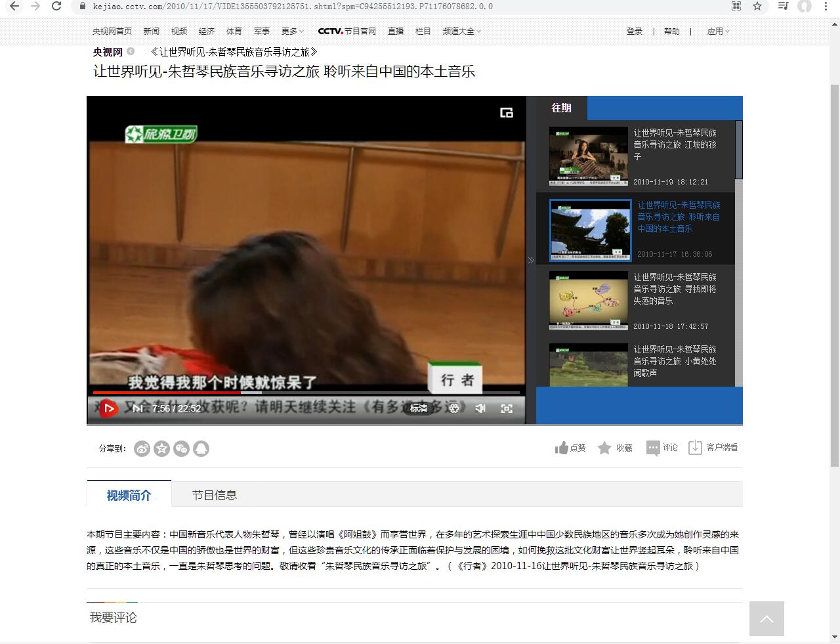Share video to Weibo

[142, 448]
